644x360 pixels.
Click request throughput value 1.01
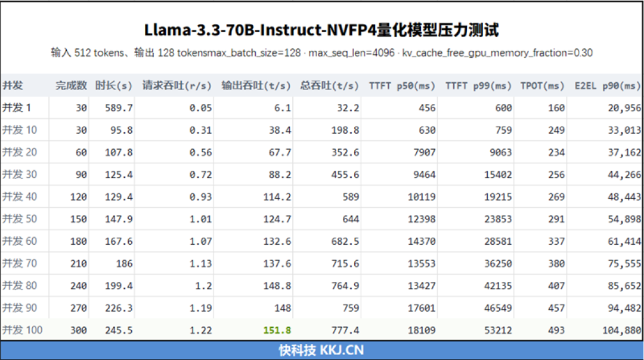[x=200, y=219]
